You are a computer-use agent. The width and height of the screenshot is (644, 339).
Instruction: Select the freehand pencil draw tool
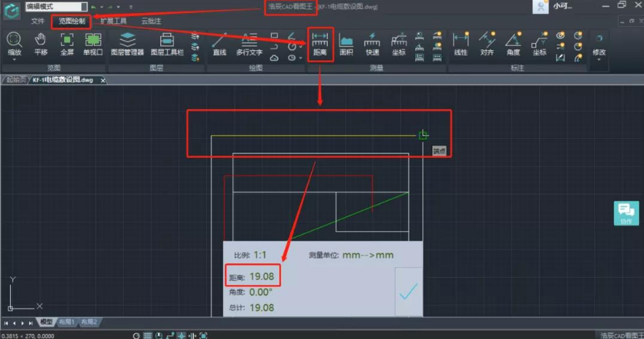point(291,36)
